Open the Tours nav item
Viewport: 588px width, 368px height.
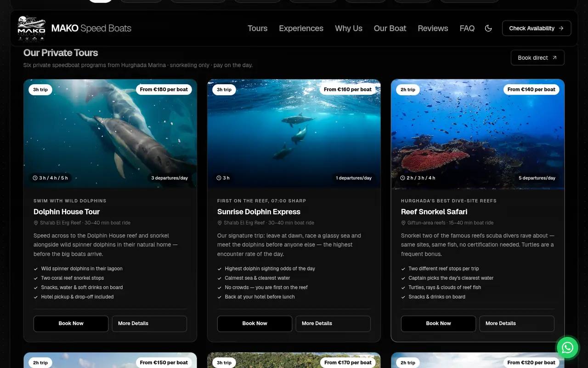point(257,28)
